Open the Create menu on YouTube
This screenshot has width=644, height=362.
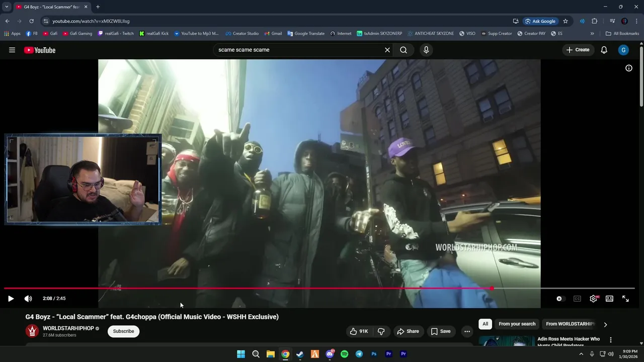578,50
